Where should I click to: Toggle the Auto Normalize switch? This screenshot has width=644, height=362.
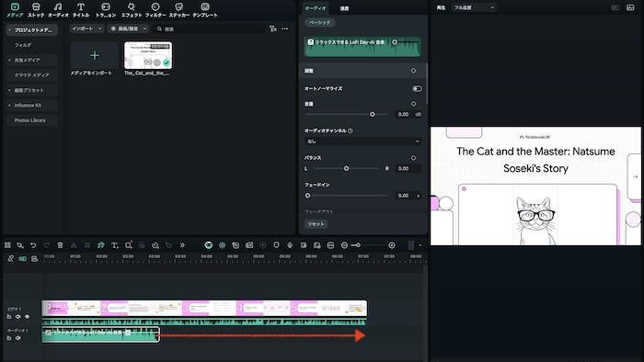(417, 88)
